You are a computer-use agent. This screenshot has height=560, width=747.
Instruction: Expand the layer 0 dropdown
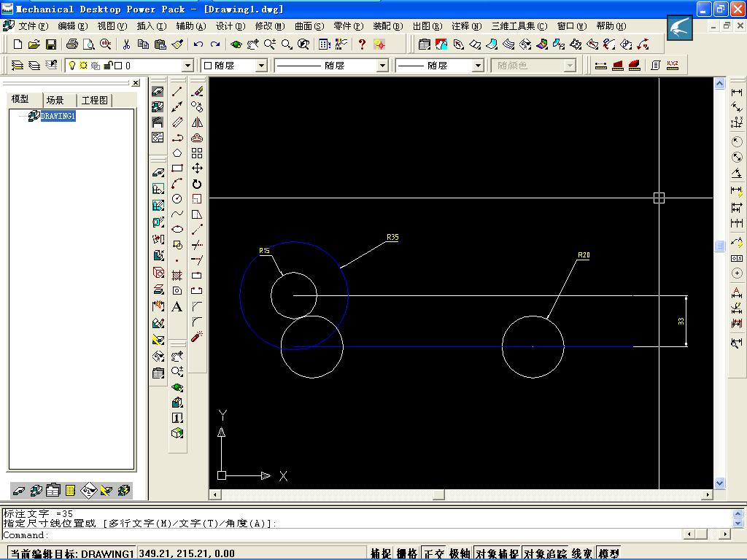click(x=188, y=66)
